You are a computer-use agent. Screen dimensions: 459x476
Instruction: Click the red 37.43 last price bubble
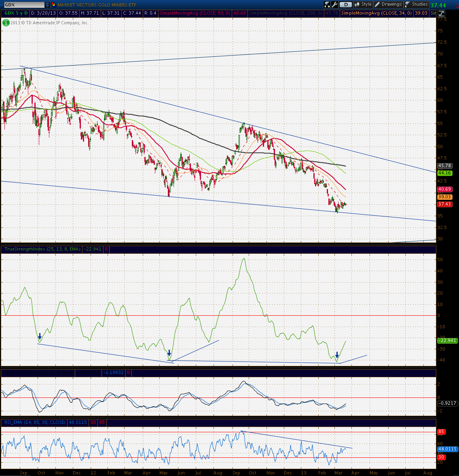point(444,204)
